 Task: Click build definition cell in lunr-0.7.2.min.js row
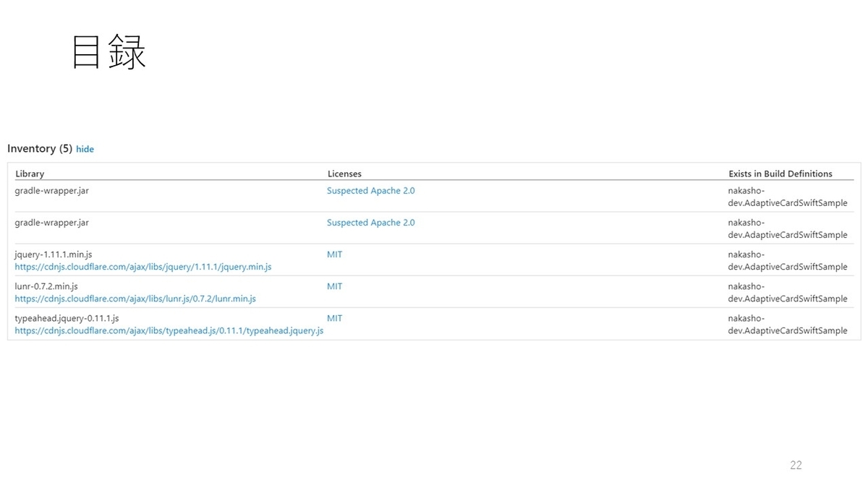point(788,292)
